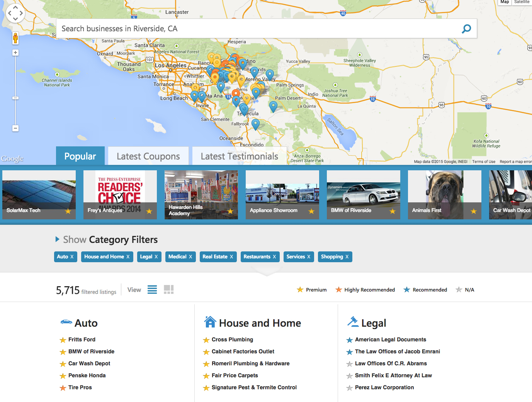Open Smith Felix E Attorney At Law
The width and height of the screenshot is (532, 402).
[x=393, y=375]
